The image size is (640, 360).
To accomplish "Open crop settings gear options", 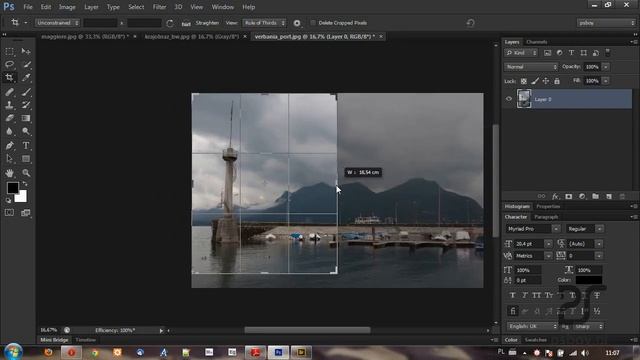I will 297,23.
